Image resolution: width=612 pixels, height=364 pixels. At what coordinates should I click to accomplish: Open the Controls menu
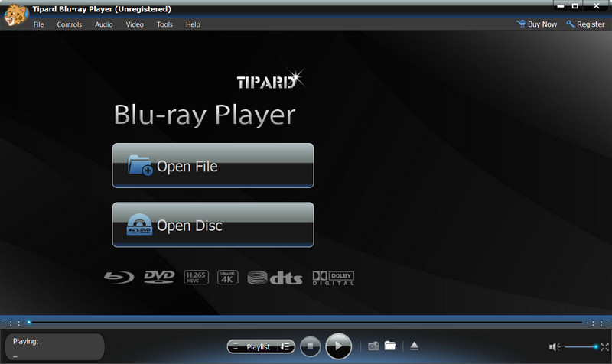pos(70,24)
